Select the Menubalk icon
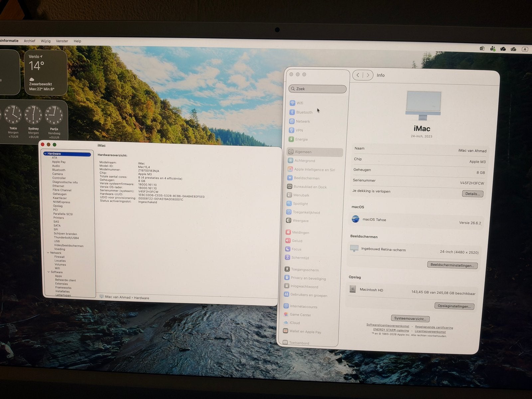This screenshot has height=399, width=532. [x=289, y=195]
